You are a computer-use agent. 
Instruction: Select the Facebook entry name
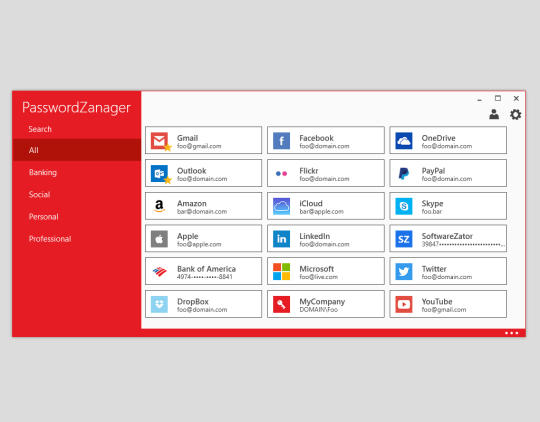pos(316,138)
